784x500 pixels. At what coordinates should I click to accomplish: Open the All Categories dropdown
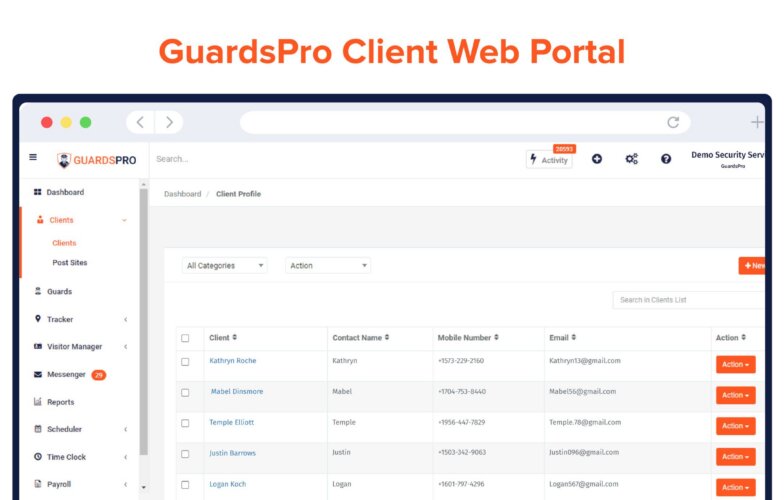[x=224, y=266]
